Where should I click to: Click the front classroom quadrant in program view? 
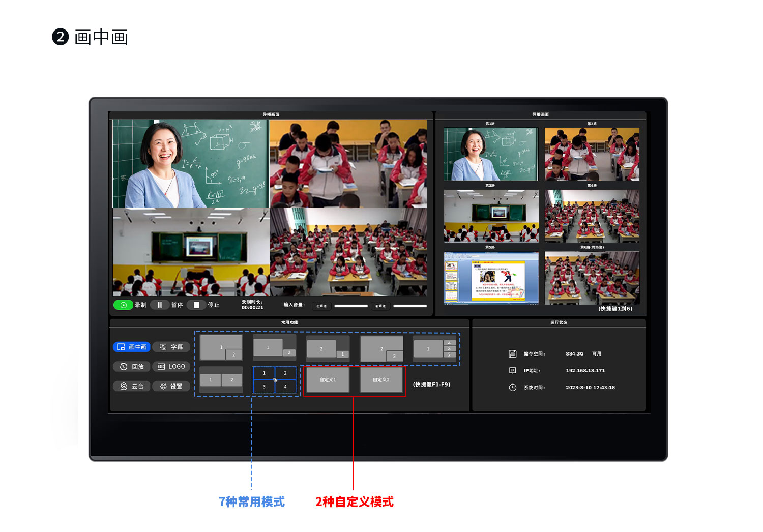click(348, 252)
